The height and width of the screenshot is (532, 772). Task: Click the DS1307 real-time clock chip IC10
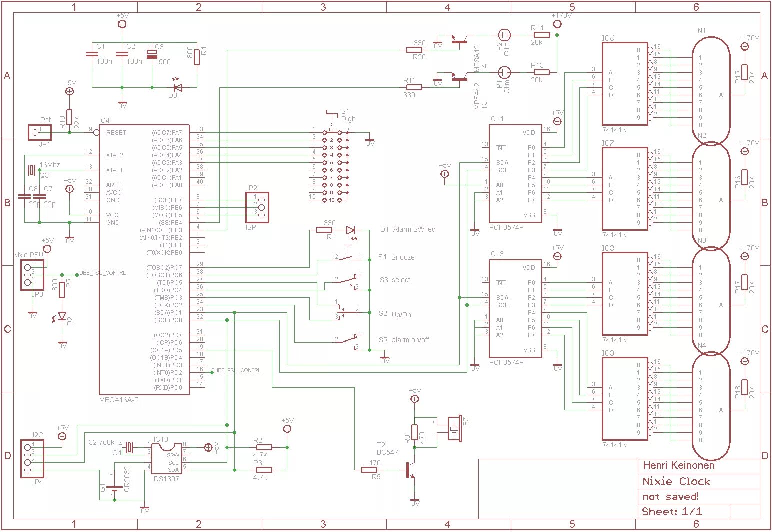point(166,458)
